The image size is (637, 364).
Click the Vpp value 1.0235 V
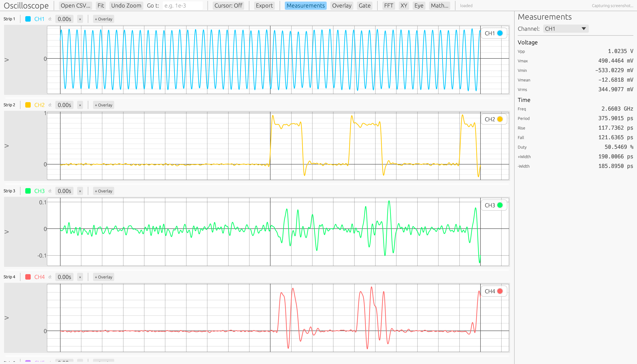tap(620, 51)
